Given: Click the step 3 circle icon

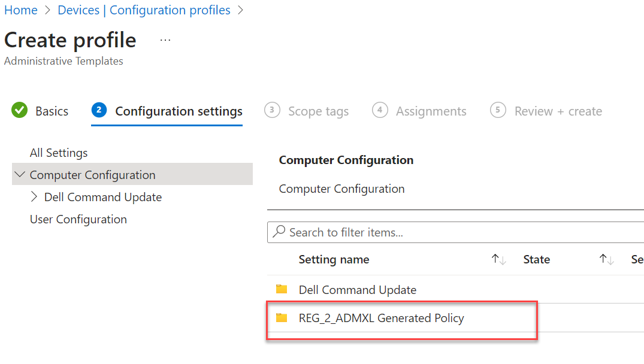Looking at the screenshot, I should [x=272, y=110].
